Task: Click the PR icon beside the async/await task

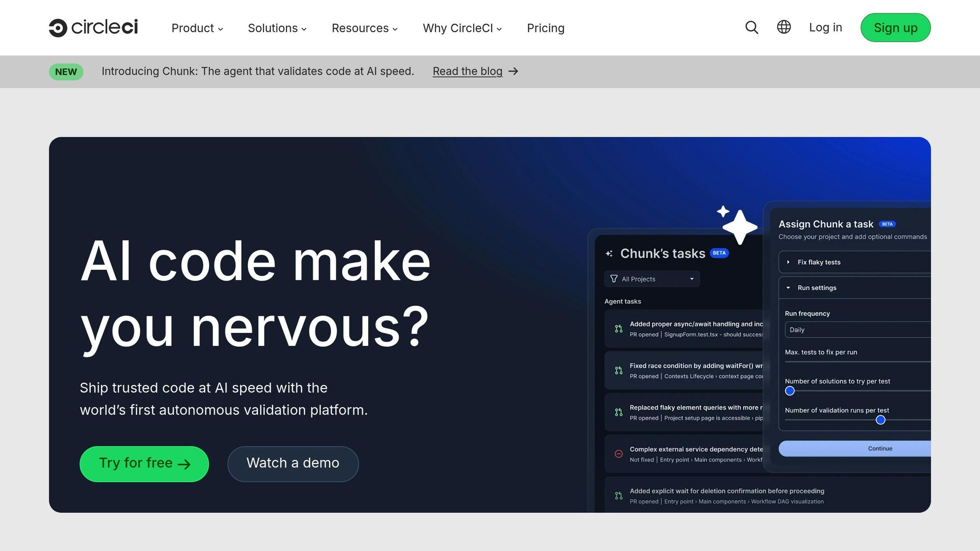Action: 618,329
